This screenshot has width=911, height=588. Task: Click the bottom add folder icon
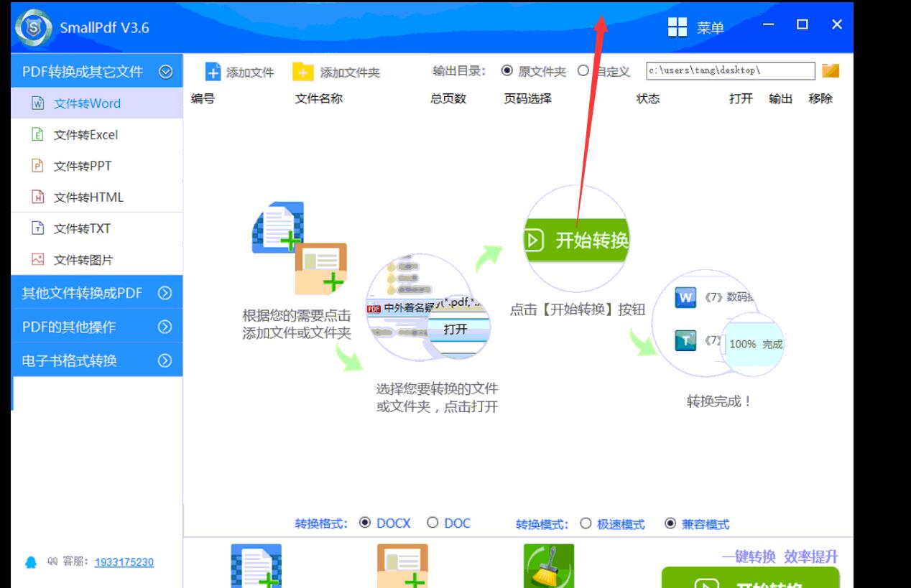point(402,567)
